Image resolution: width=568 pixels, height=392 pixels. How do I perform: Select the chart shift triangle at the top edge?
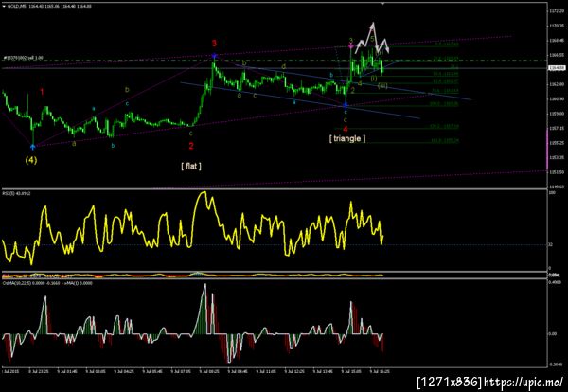(383, 3)
